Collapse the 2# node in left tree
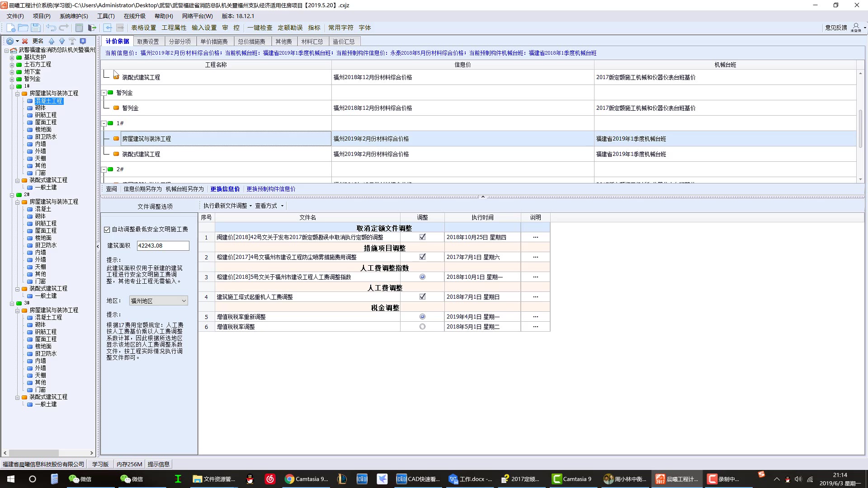 click(12, 195)
